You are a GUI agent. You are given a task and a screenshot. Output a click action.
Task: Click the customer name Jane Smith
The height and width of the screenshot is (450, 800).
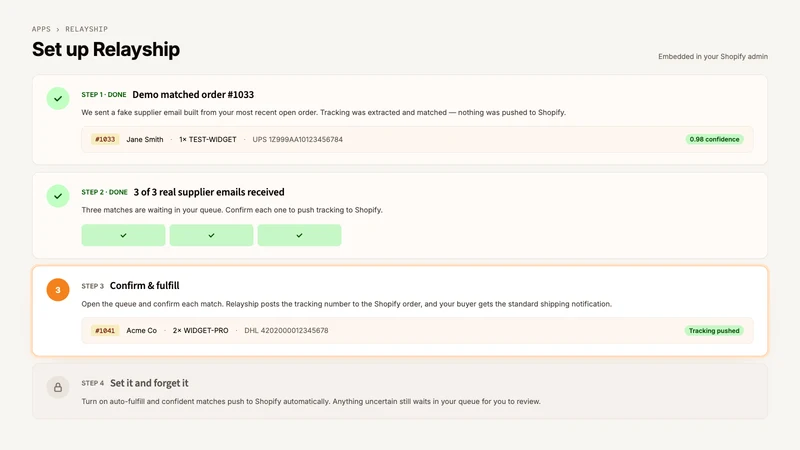(145, 139)
